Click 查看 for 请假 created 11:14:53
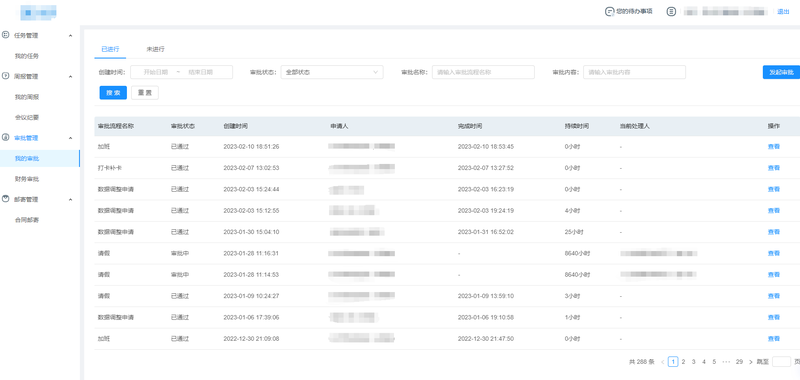Viewport: 800px width, 380px height. pyautogui.click(x=773, y=274)
